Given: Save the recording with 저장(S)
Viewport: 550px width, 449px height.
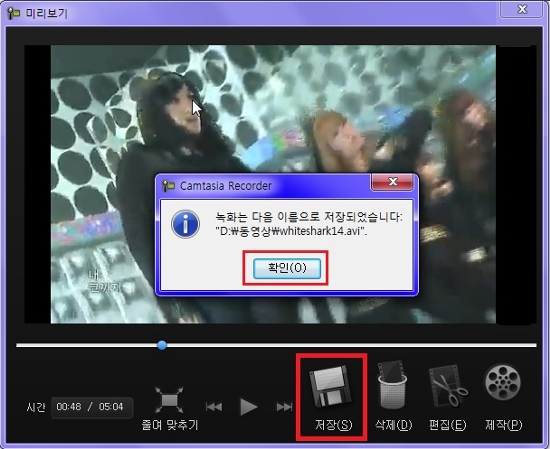Looking at the screenshot, I should (x=332, y=397).
